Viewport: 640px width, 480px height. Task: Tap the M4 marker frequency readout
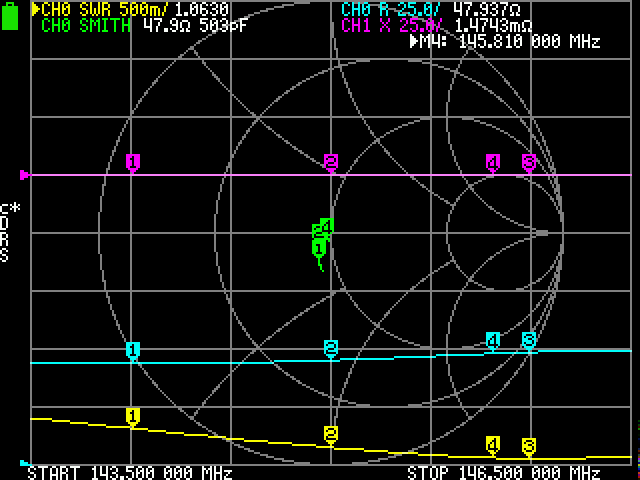505,42
